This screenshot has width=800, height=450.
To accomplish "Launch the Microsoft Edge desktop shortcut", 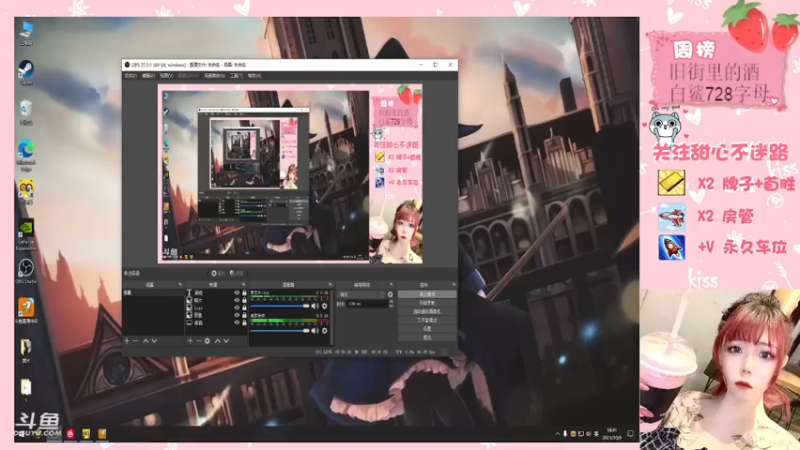I will [x=26, y=155].
